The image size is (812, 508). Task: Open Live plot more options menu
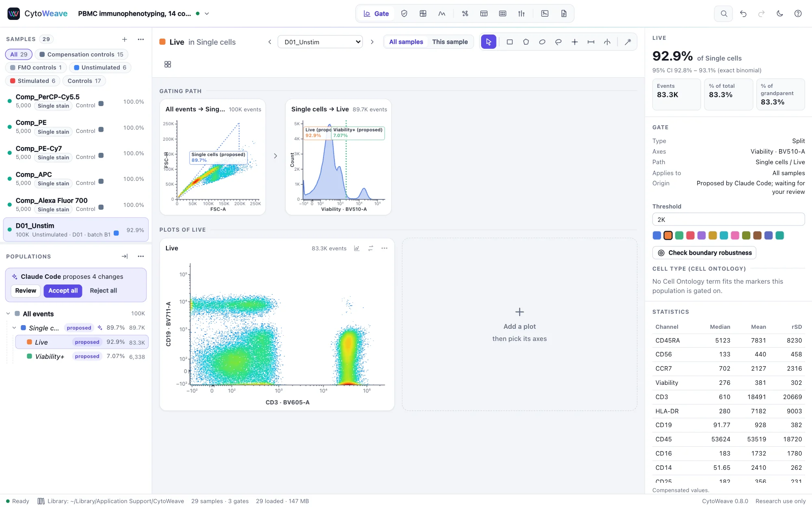click(x=384, y=248)
